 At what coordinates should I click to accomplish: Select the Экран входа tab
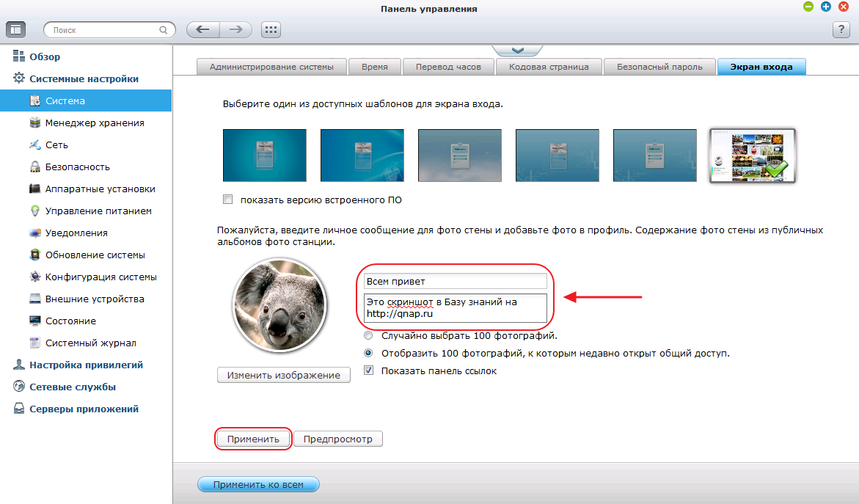click(761, 67)
